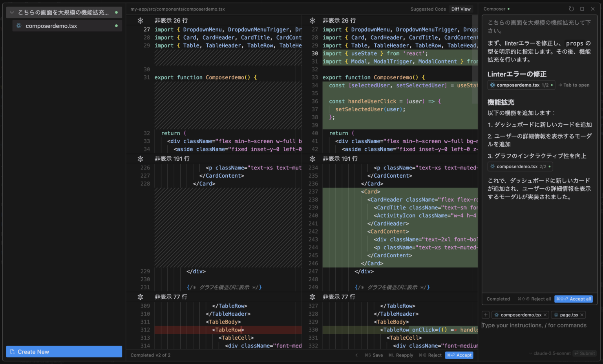The height and width of the screenshot is (364, 603).
Task: Switch to the Suggested Code tab
Action: tap(428, 9)
